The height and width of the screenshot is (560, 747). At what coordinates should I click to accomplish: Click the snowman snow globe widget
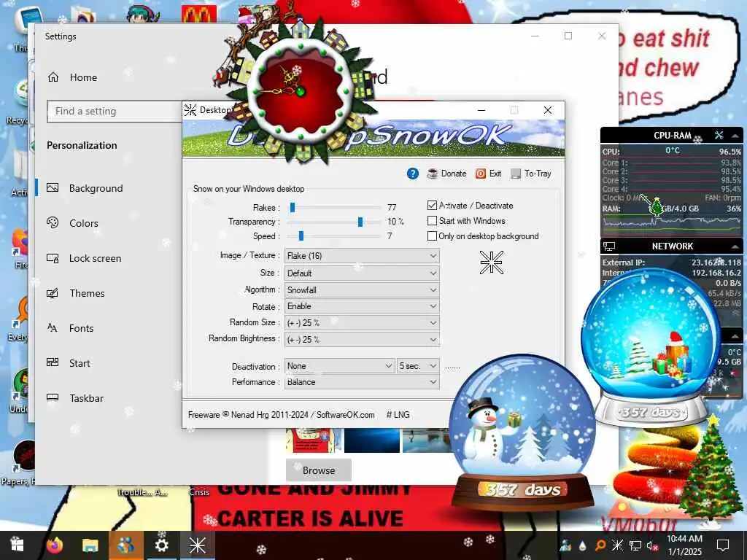(522, 433)
